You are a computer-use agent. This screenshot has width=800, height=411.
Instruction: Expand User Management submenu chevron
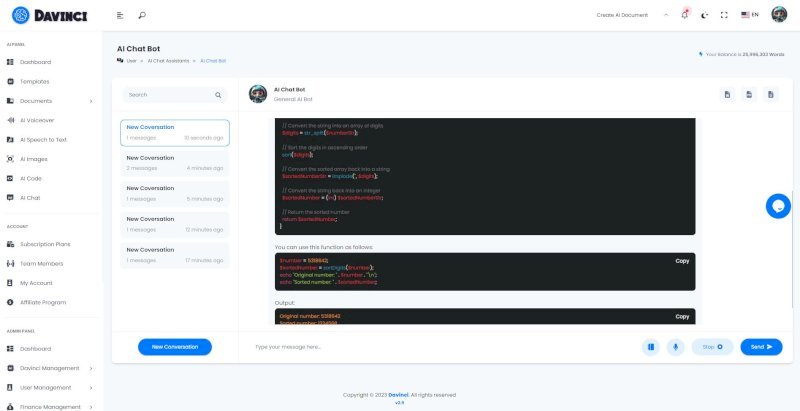[x=91, y=388]
